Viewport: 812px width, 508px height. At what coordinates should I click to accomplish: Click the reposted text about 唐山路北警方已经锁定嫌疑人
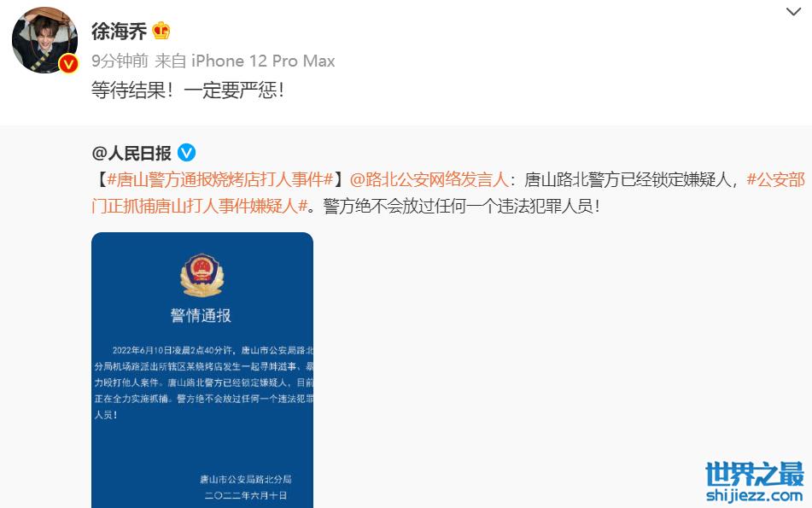coord(631,179)
